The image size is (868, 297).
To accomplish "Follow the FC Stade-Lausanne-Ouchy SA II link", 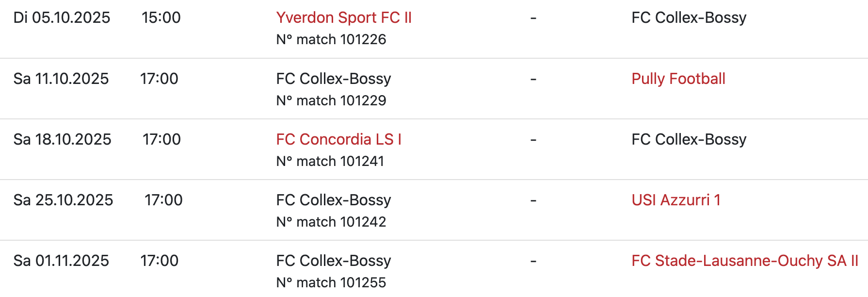I will (x=744, y=261).
